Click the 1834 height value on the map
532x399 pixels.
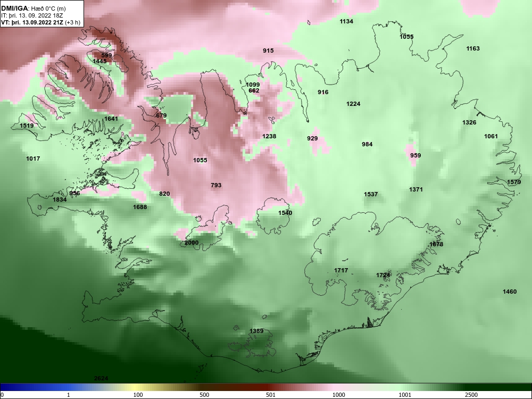60,199
